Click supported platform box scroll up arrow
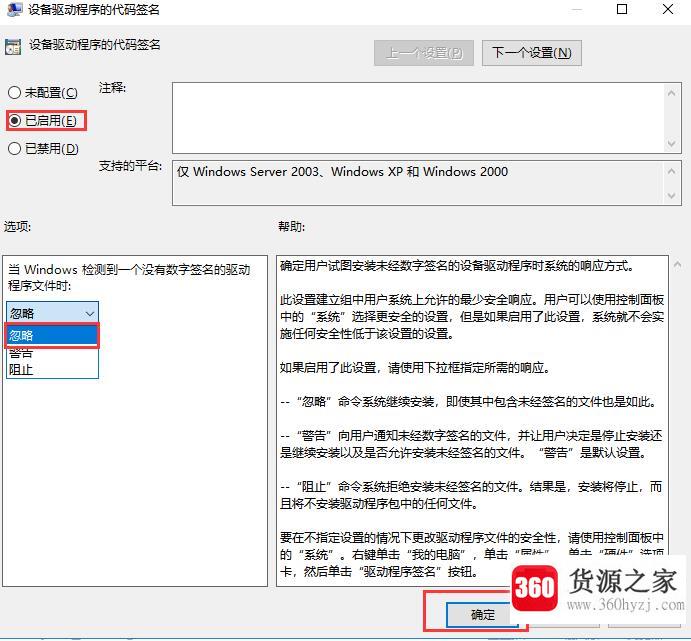This screenshot has height=641, width=691. [672, 171]
